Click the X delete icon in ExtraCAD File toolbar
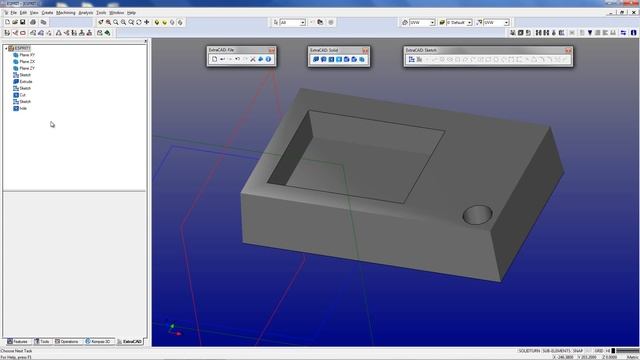640x360 pixels. tap(253, 59)
